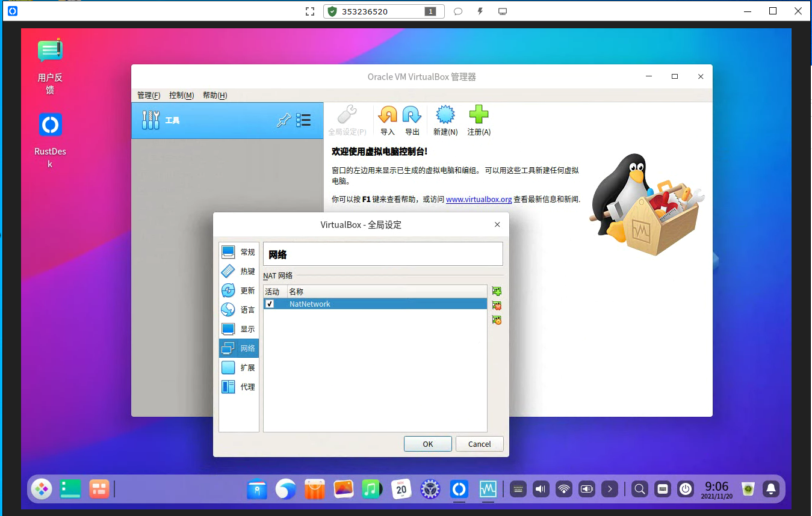Image resolution: width=812 pixels, height=516 pixels.
Task: Uncheck the NatNetwork active checkbox
Action: [270, 304]
